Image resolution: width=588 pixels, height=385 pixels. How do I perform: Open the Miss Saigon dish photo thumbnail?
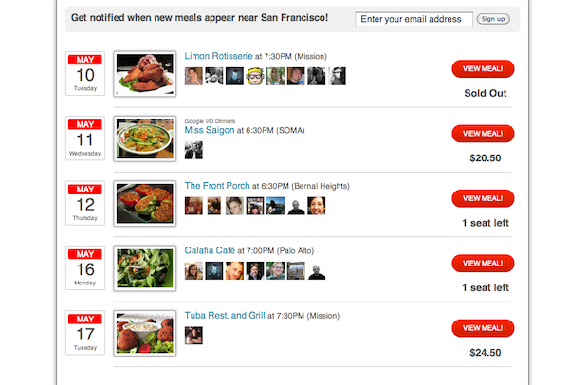tap(145, 138)
